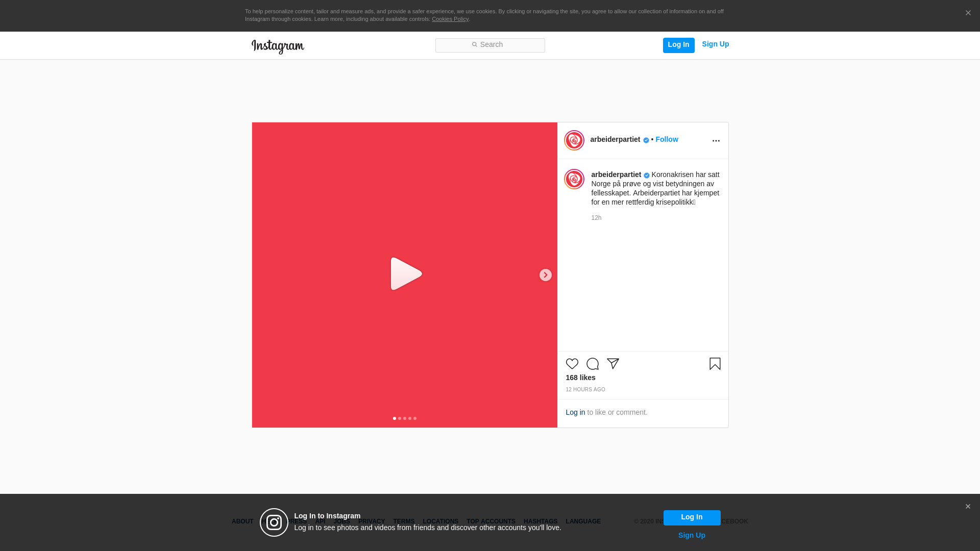Follow the arbeiderpartiet account
Screen dimensions: 980x551
(x=667, y=139)
